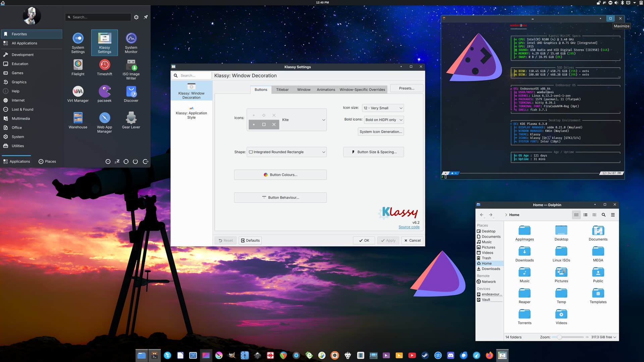Open Button Colours... dialog
This screenshot has height=362, width=644.
(280, 175)
